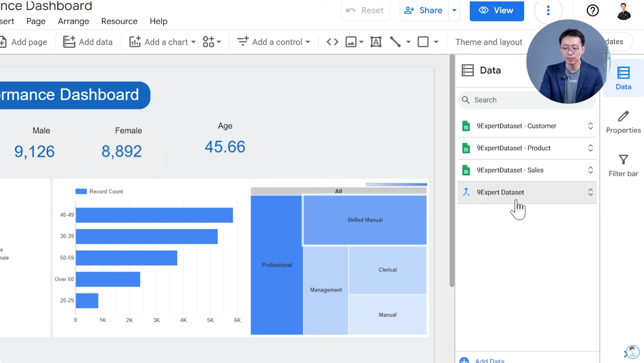Click the embed URL code icon
The height and width of the screenshot is (363, 644).
332,42
